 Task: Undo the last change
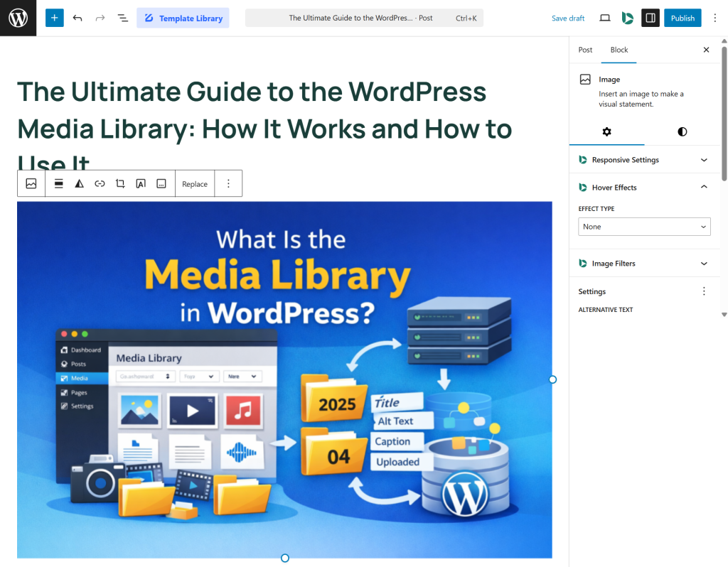tap(77, 18)
